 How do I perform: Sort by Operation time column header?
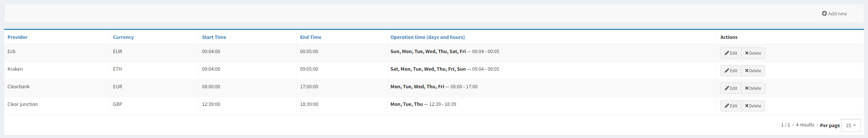[x=427, y=37]
